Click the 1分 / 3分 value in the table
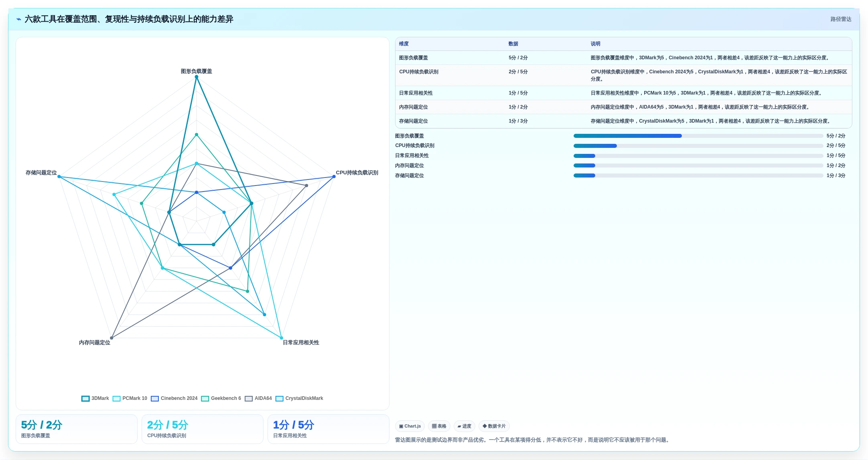 pos(518,121)
